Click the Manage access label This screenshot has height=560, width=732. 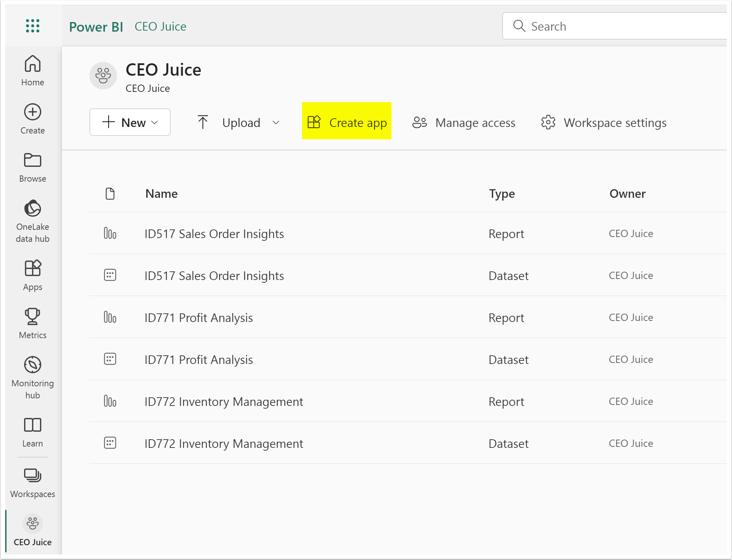point(475,123)
